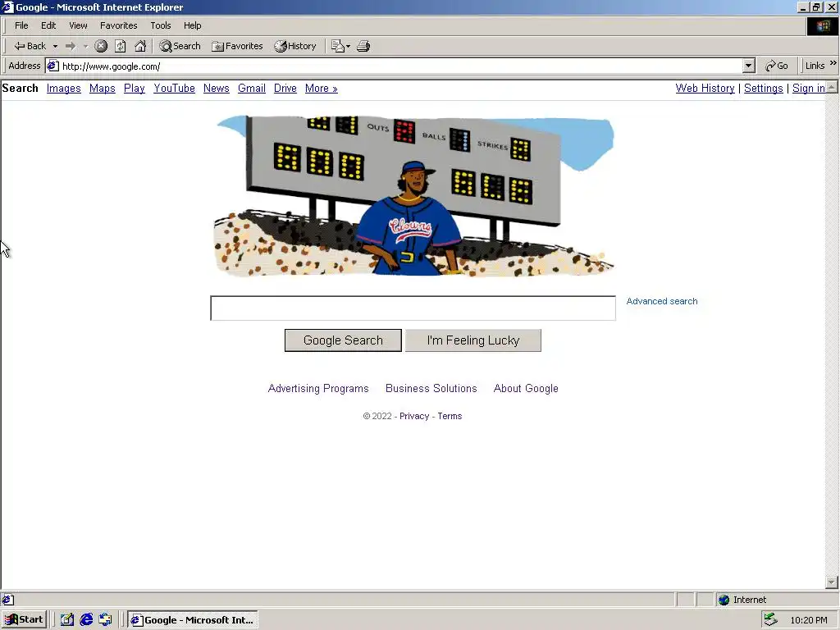
Task: Click the More » link
Action: 322,89
